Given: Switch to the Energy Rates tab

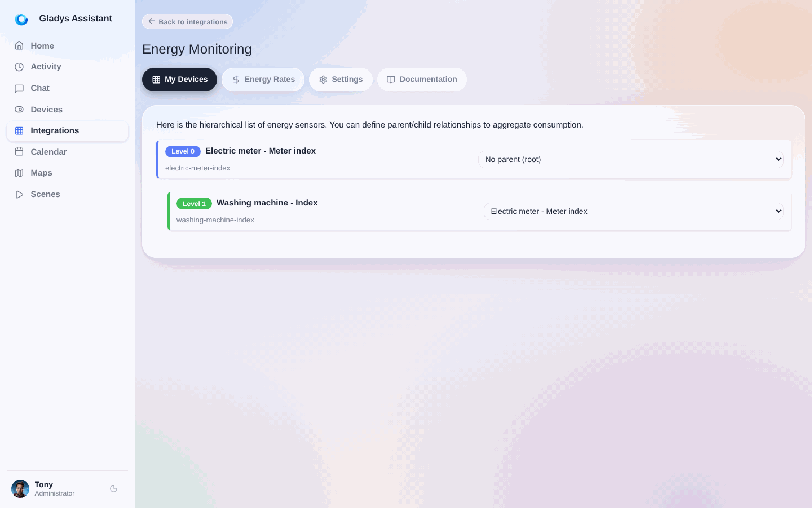Looking at the screenshot, I should [x=263, y=80].
